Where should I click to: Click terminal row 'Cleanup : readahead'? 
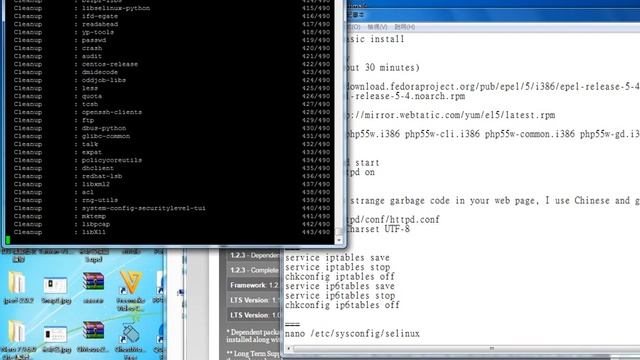[x=171, y=24]
